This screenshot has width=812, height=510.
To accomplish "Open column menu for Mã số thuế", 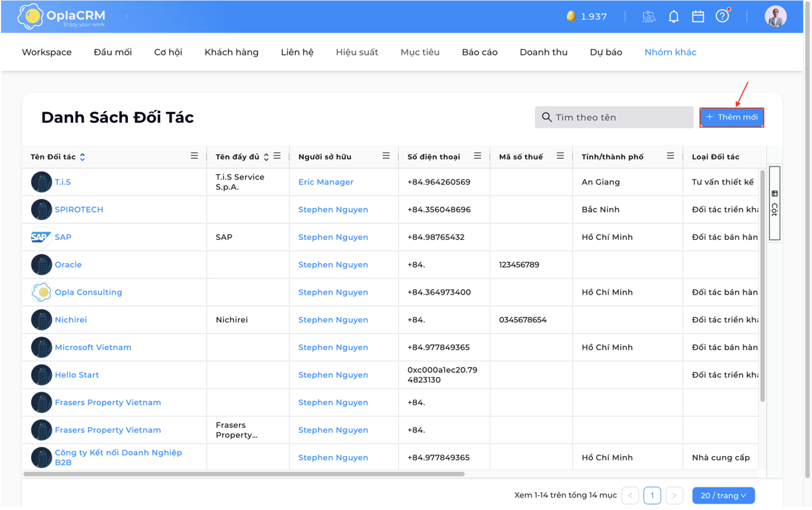I will click(560, 156).
